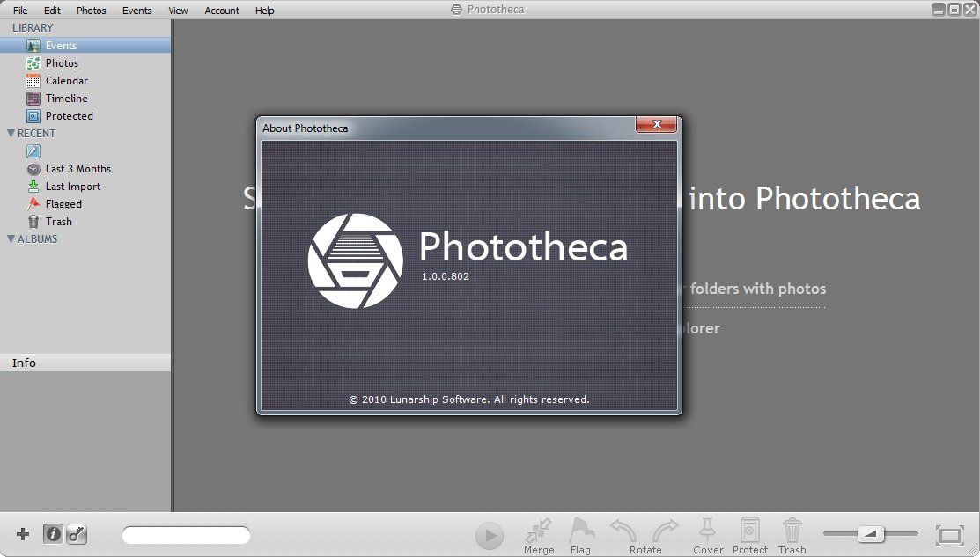This screenshot has height=557, width=980.
Task: Click the add album plus button
Action: 22,533
